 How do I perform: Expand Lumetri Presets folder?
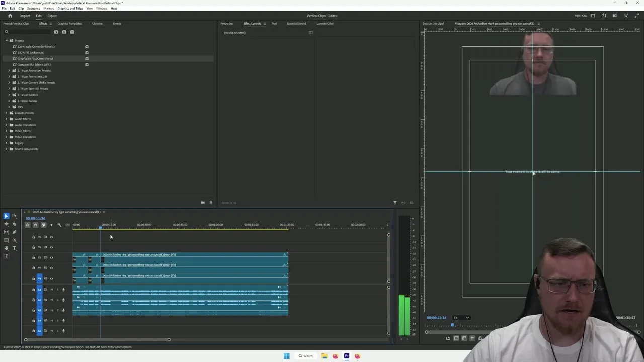click(x=7, y=113)
